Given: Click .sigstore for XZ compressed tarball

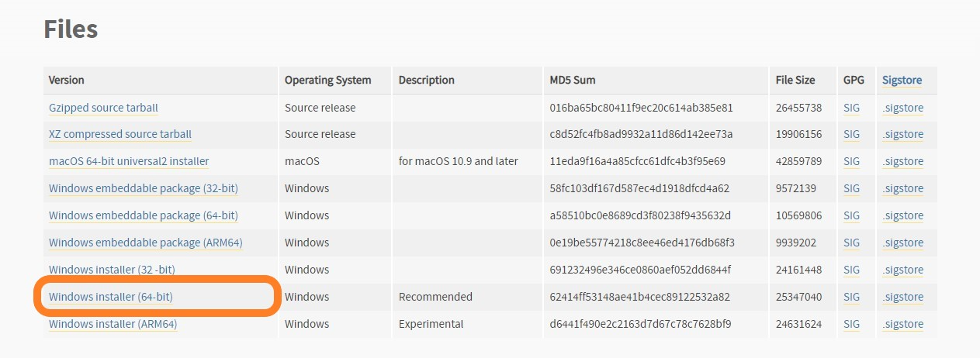Looking at the screenshot, I should [903, 134].
